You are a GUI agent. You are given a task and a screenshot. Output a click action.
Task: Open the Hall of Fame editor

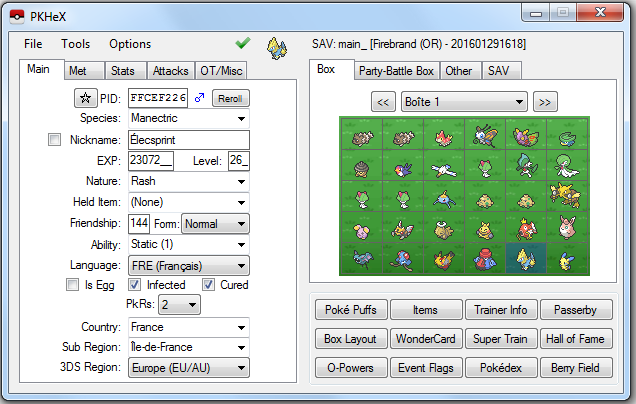click(x=576, y=339)
